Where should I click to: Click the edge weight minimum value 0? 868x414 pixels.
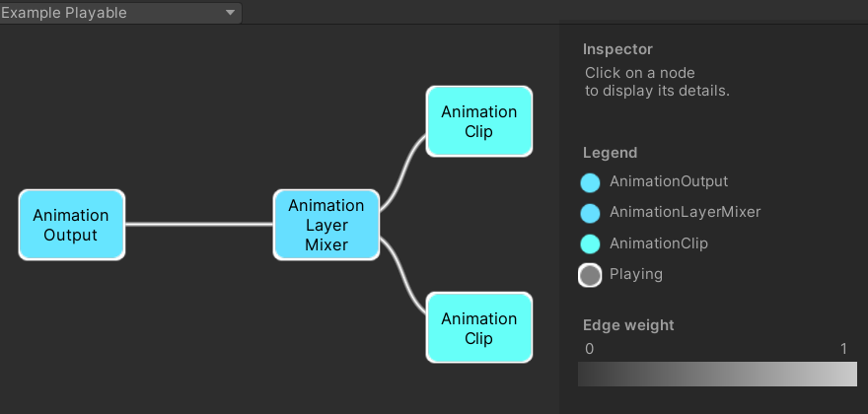[x=590, y=349]
